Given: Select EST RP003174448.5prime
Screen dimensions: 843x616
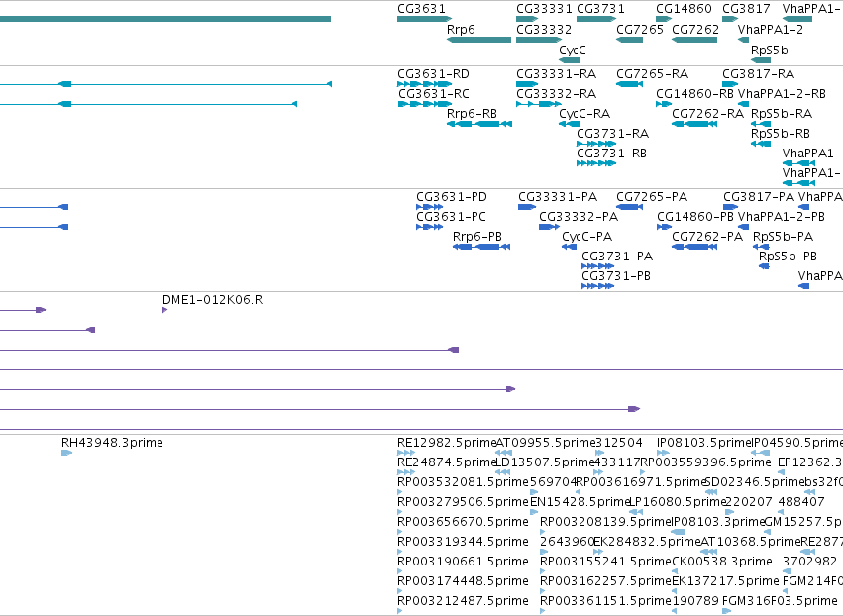Looking at the screenshot, I should (463, 581).
